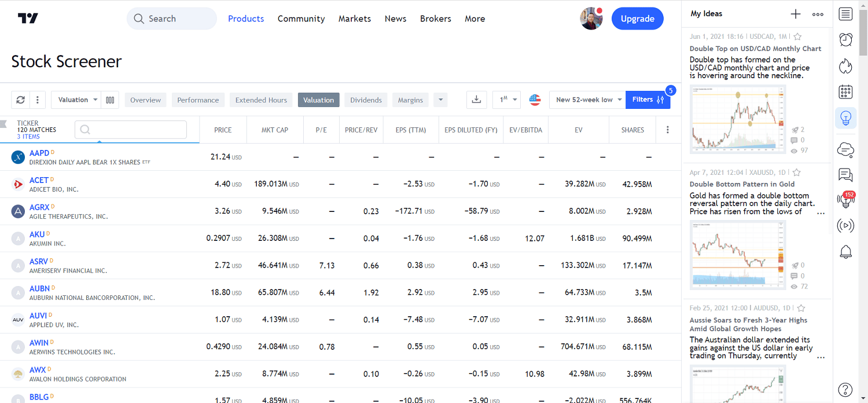Open the News menu
This screenshot has height=403, width=868.
(395, 19)
